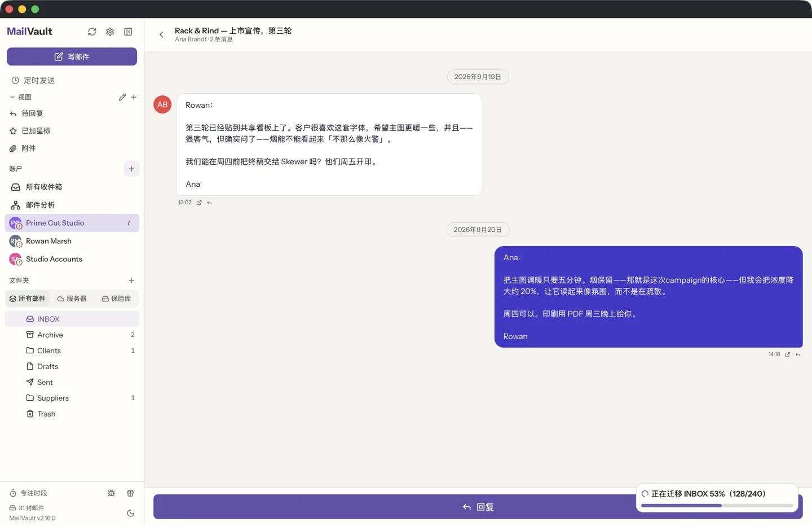Screen dimensions: 812x526
Task: Collapse the sidebar panel icon
Action: (128, 32)
